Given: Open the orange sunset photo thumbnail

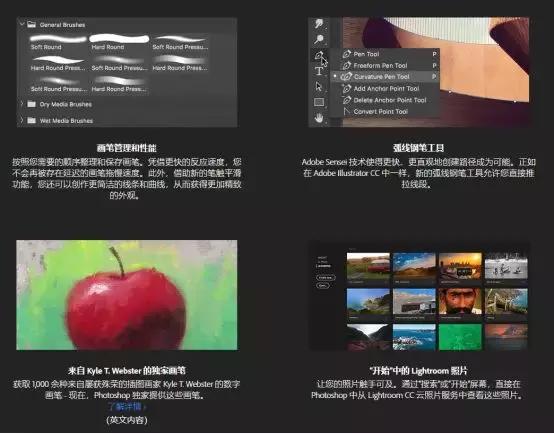Looking at the screenshot, I should point(460,266).
